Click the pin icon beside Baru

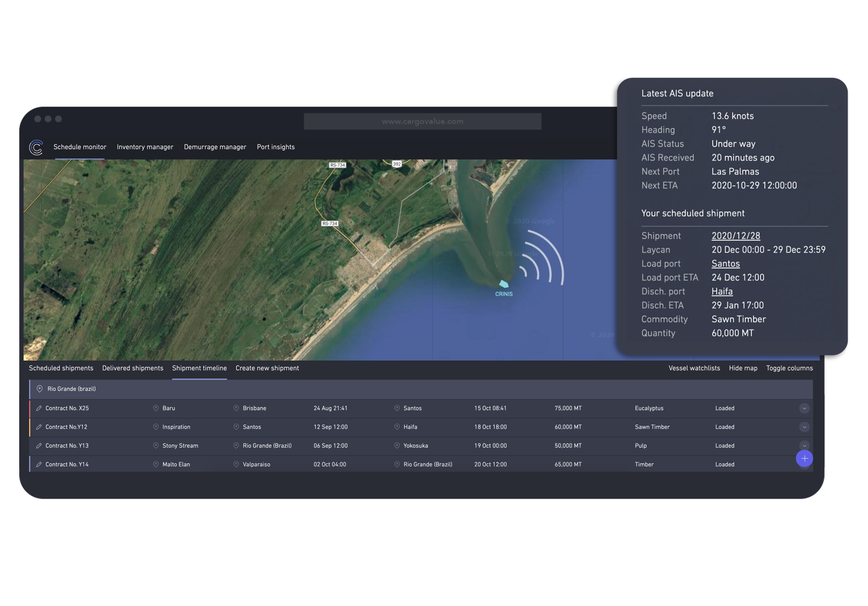(156, 408)
